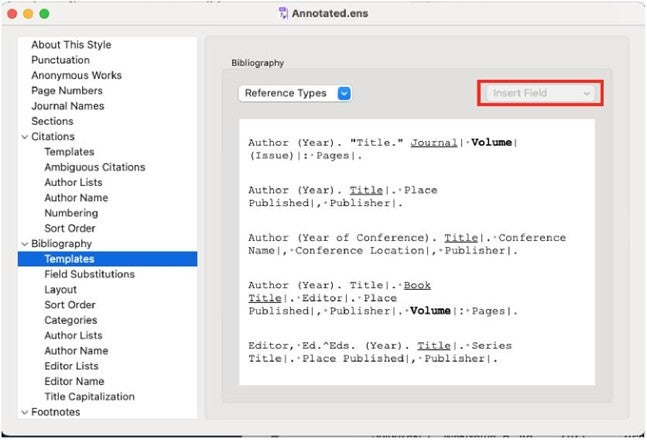Select the Footnotes heading
This screenshot has width=647, height=440.
point(56,412)
